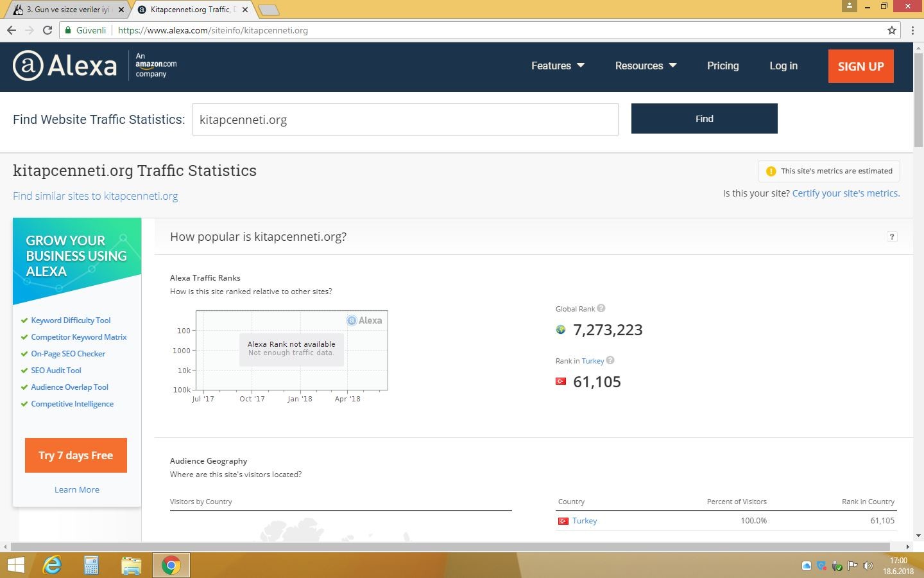This screenshot has height=578, width=924.
Task: Click the Global Rank help icon
Action: coord(601,308)
